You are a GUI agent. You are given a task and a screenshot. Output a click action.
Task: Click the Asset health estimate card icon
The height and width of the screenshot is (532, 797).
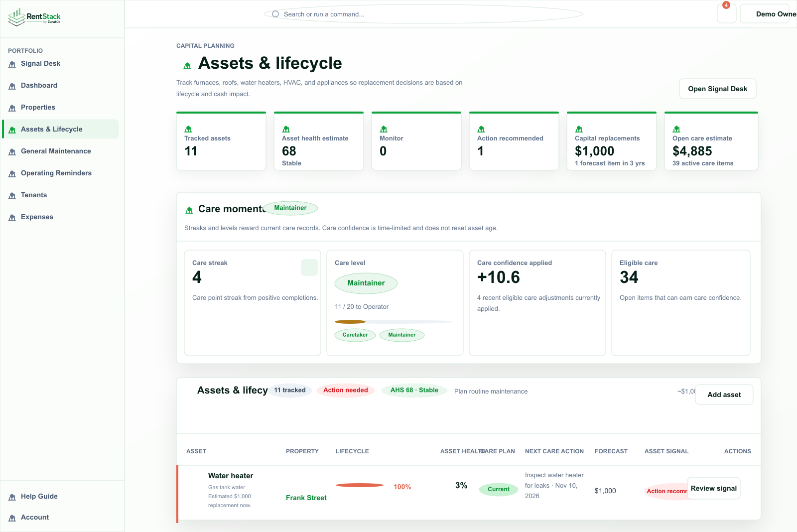pyautogui.click(x=286, y=129)
